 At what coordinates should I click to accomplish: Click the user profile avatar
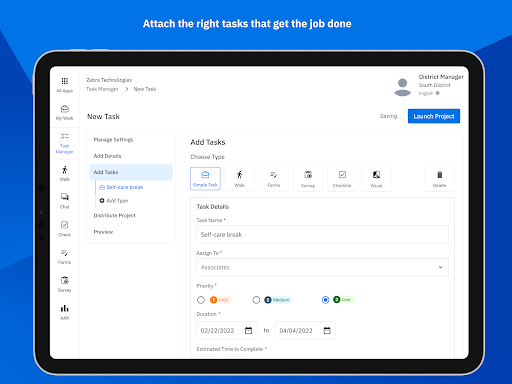pos(403,87)
